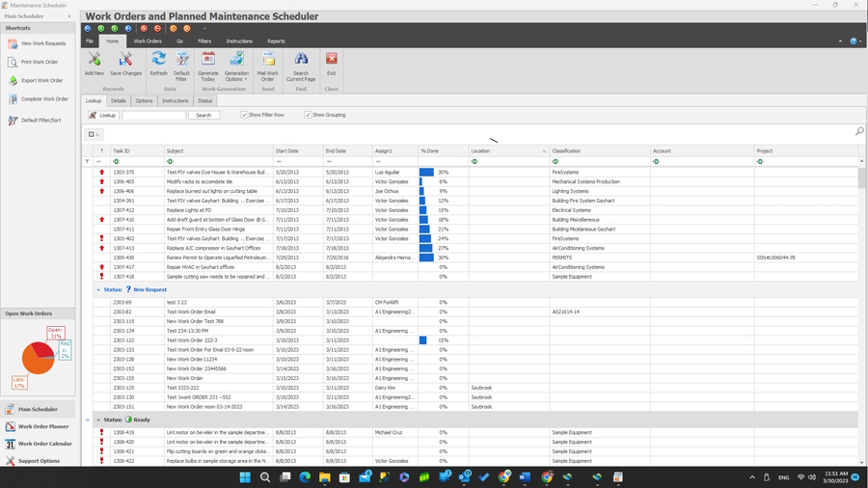Image resolution: width=868 pixels, height=488 pixels.
Task: Switch to the Options sub-tab
Action: click(x=144, y=100)
